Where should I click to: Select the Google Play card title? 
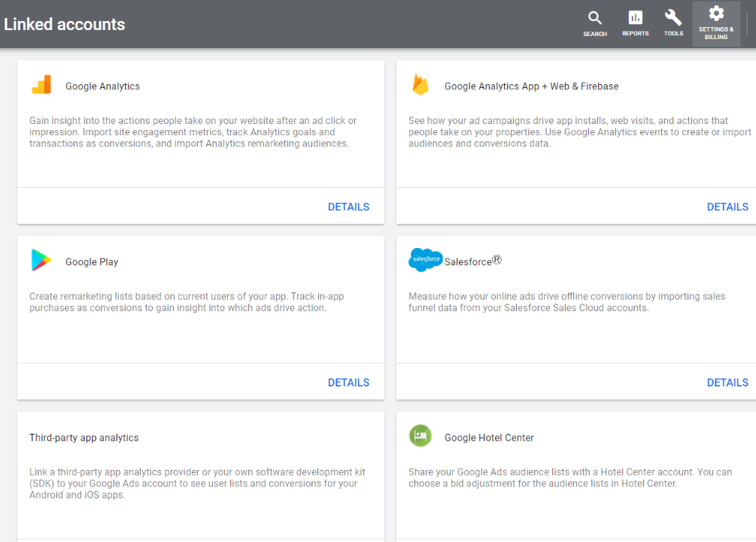92,262
